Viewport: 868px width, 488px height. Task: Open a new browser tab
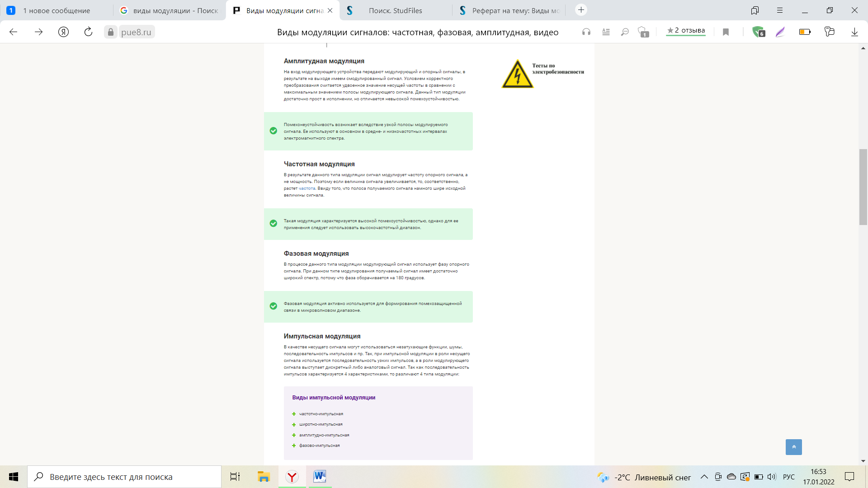(581, 10)
